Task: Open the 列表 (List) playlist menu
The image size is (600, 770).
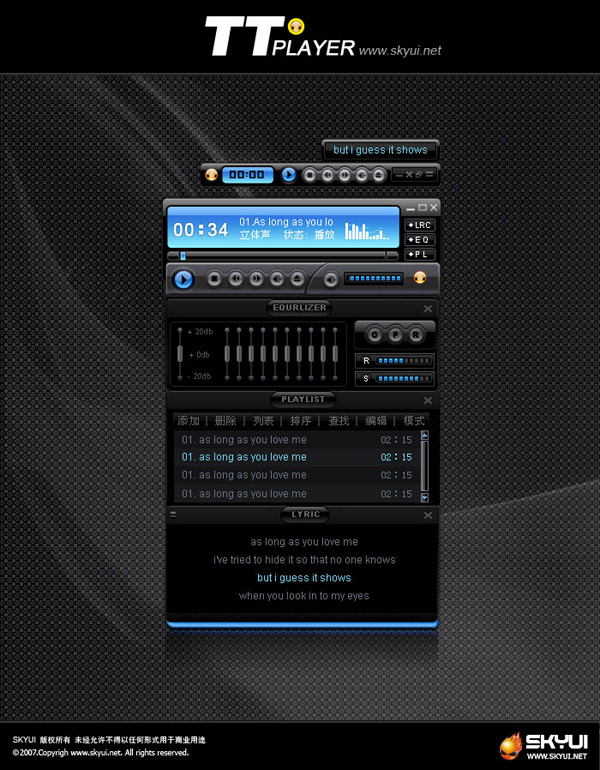Action: click(263, 421)
